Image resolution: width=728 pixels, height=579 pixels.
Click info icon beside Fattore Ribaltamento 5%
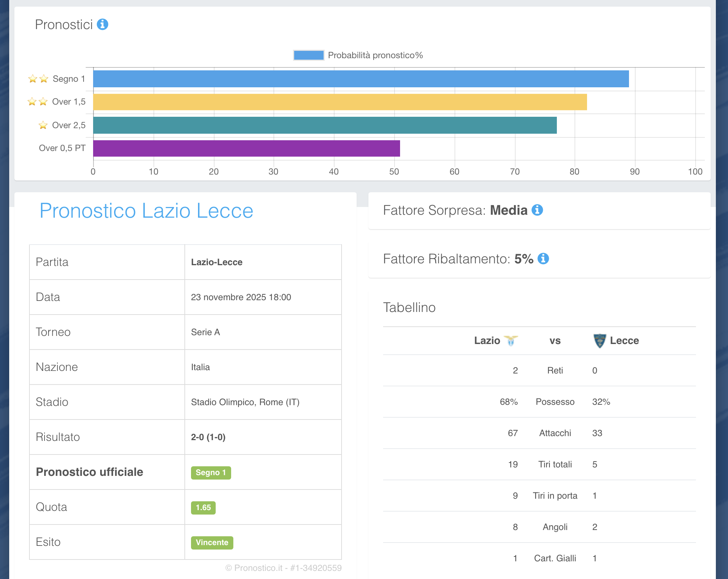point(543,259)
